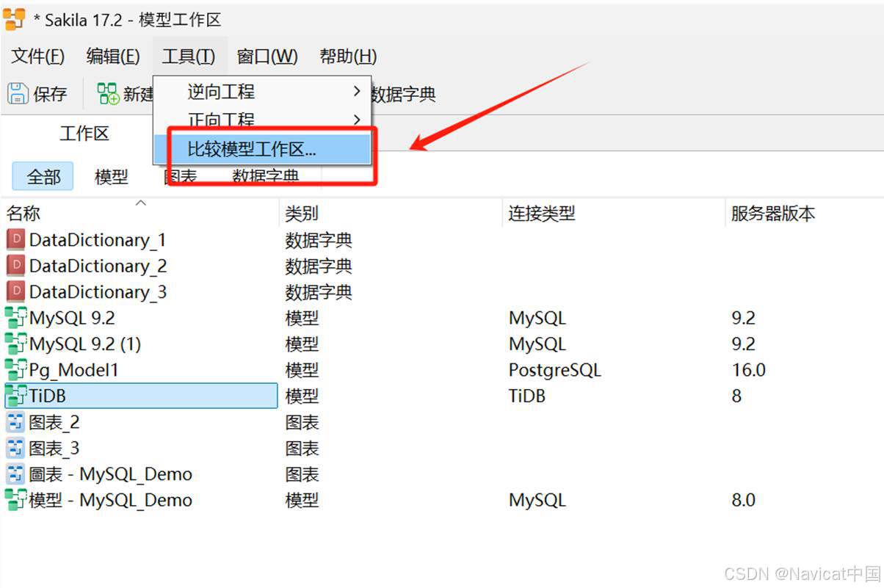The height and width of the screenshot is (588, 884).
Task: Open the 文件(F) menu
Action: (38, 57)
